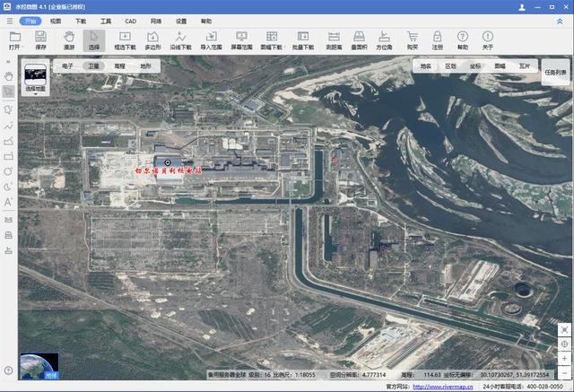Click the circular marker pin on the map
Screen dimensions: 574x392
(168, 162)
